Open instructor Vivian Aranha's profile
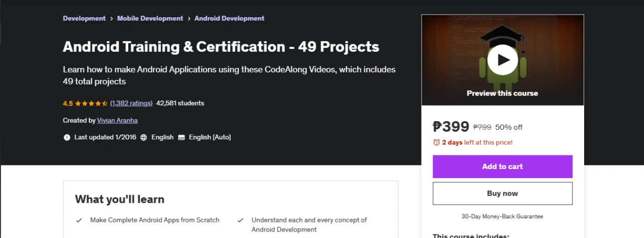This screenshot has height=238, width=644. (x=117, y=121)
